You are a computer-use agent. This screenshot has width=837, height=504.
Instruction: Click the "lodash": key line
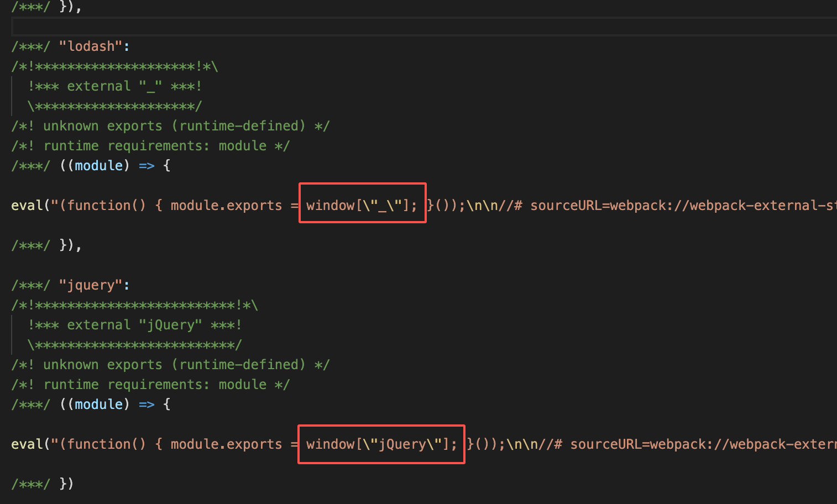70,46
